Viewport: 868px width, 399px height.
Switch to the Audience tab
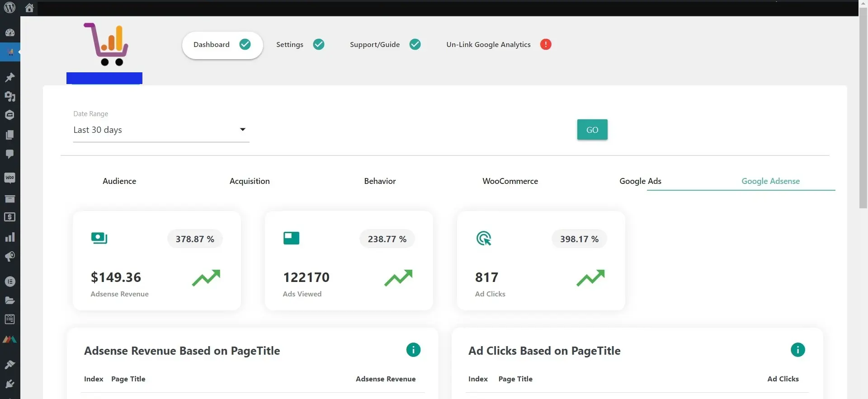(x=119, y=181)
